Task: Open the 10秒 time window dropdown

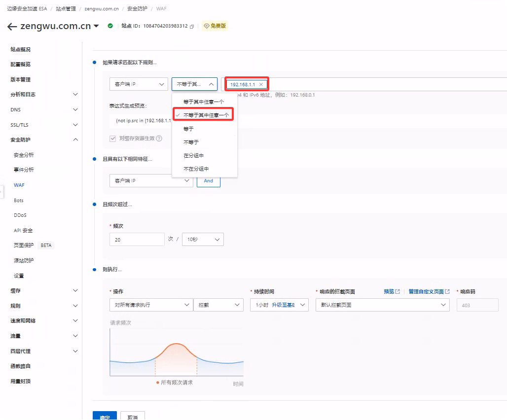Action: coord(203,240)
